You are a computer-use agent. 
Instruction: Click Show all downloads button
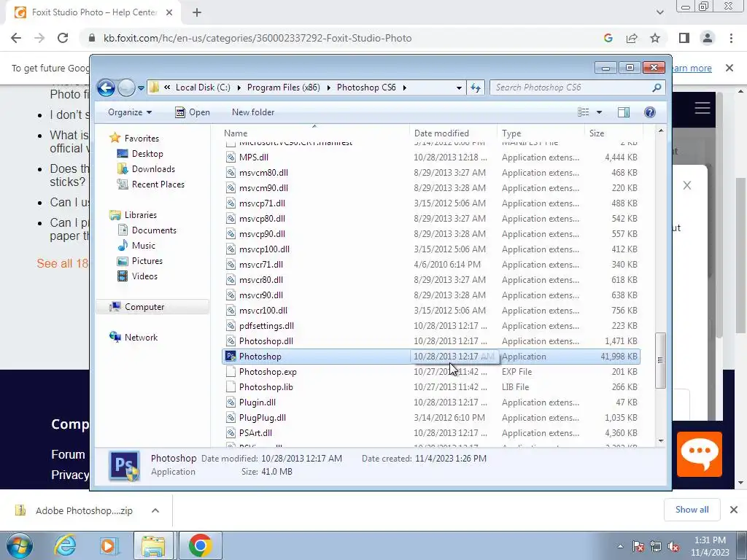(x=692, y=510)
